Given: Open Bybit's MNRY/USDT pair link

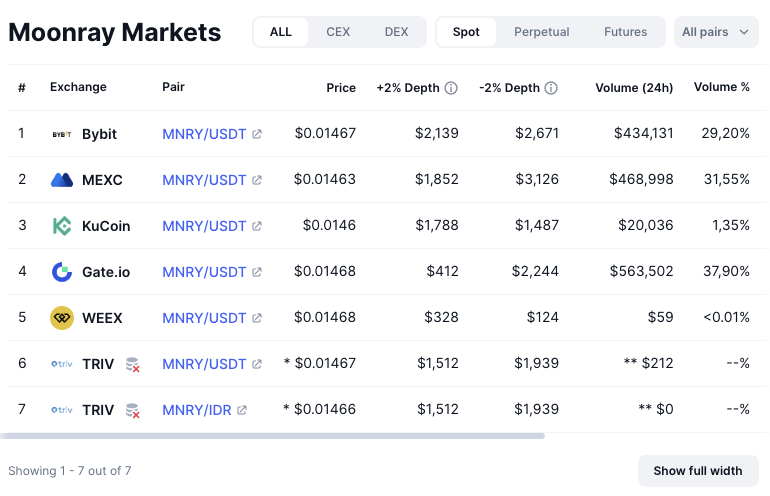Looking at the screenshot, I should [x=204, y=134].
